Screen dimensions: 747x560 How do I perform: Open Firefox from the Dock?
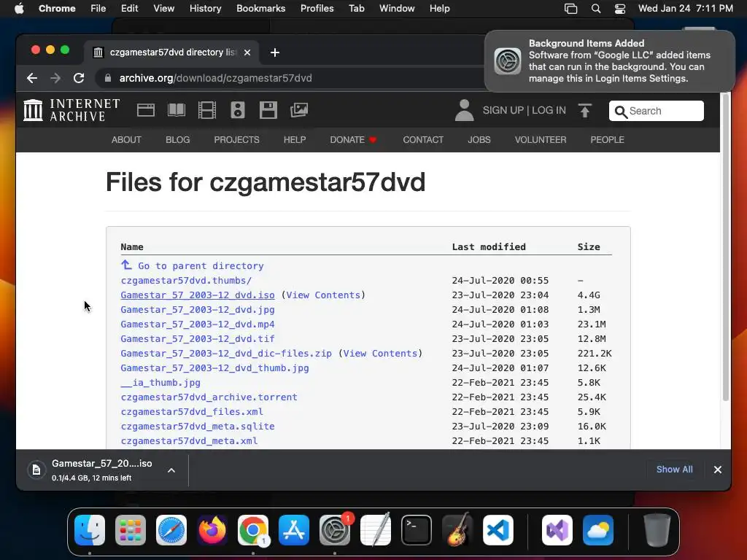pyautogui.click(x=212, y=530)
